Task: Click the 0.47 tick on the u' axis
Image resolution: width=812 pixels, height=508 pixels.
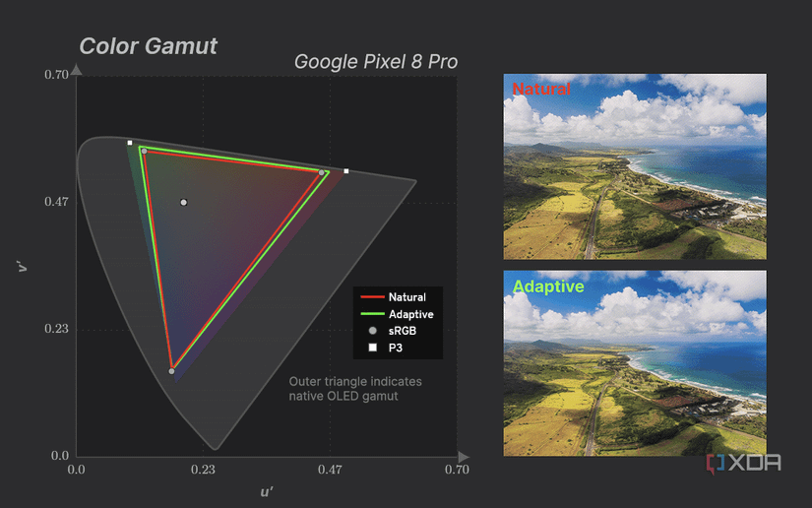Action: [x=330, y=470]
